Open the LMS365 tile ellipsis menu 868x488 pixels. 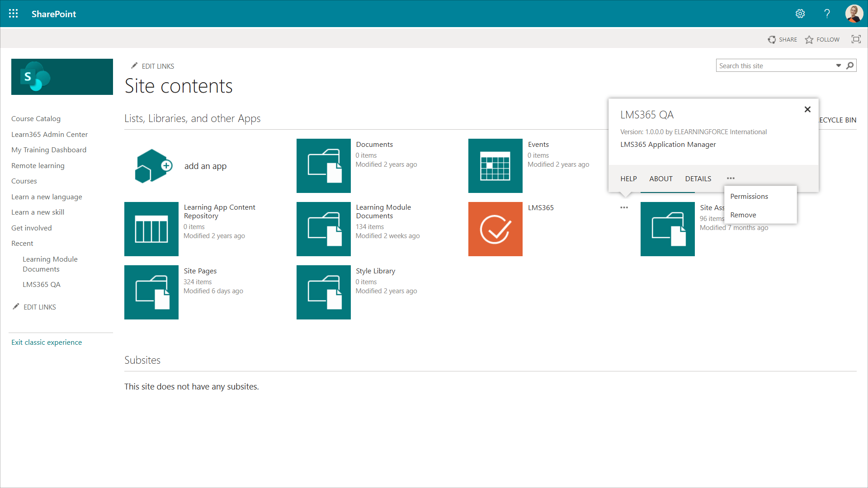624,207
